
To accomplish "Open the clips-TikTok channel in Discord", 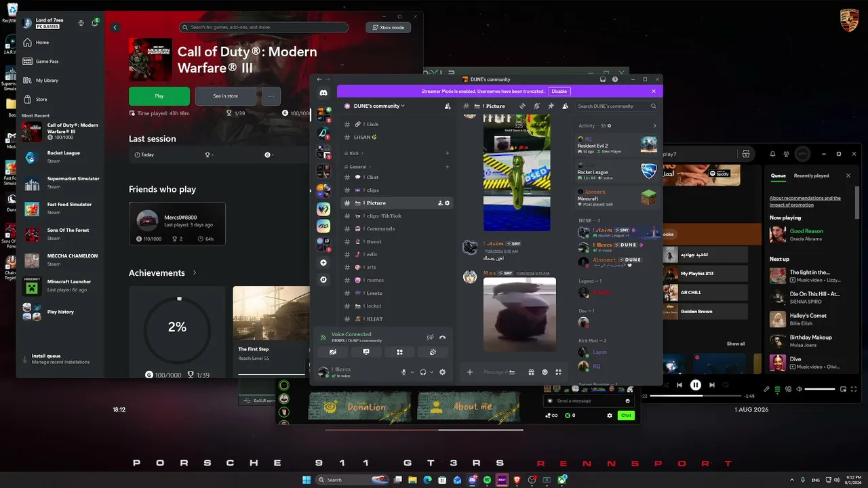I will point(397,216).
